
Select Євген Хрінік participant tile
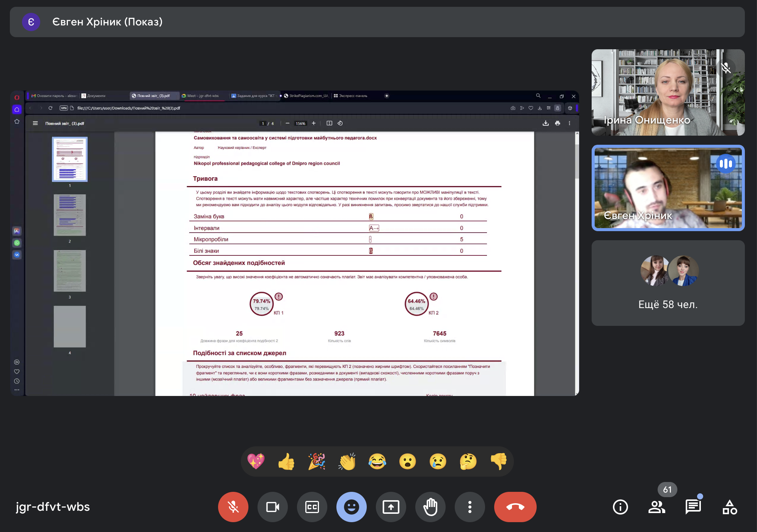[x=668, y=188]
